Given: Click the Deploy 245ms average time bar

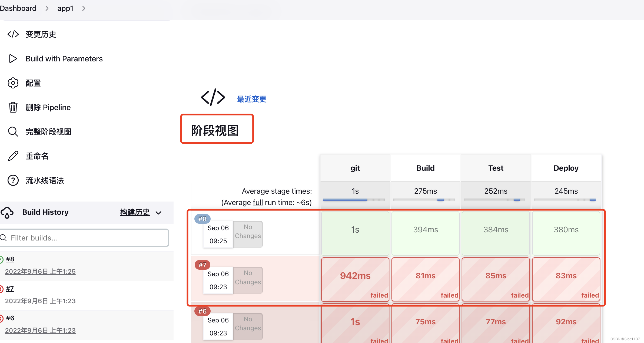Looking at the screenshot, I should pyautogui.click(x=565, y=200).
